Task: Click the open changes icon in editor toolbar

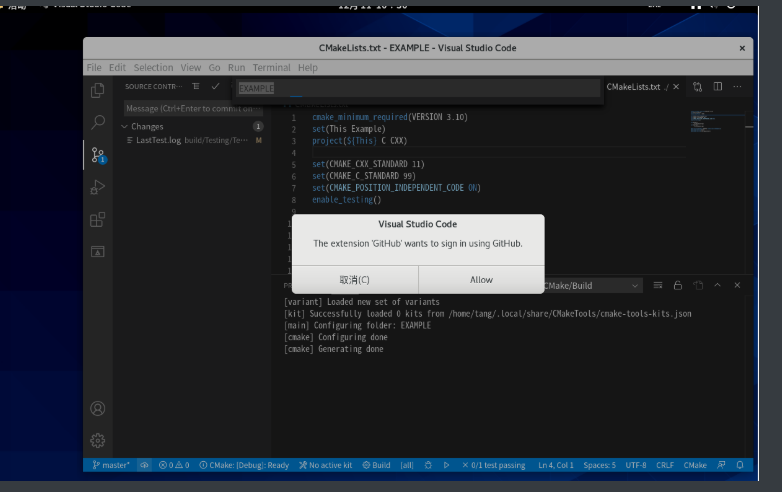Action: click(x=697, y=87)
